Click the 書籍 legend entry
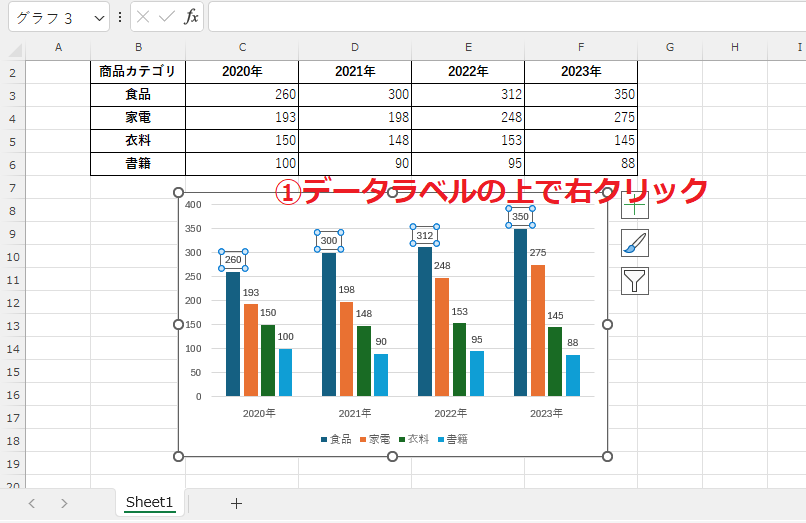806x523 pixels. pos(453,439)
